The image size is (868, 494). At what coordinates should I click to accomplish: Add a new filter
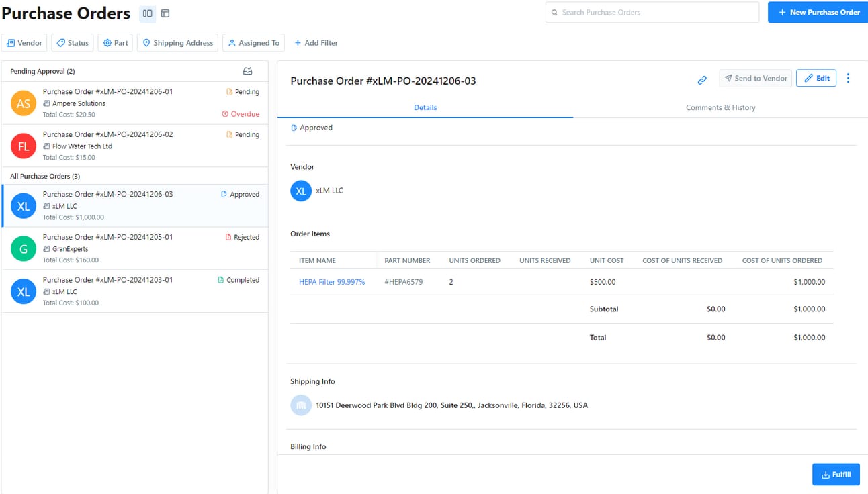point(316,43)
